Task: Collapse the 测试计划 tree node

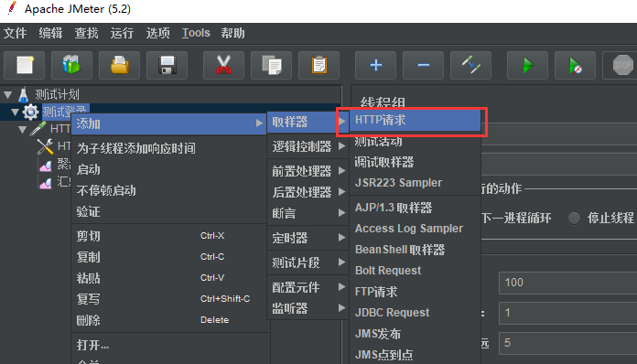Action: (x=7, y=95)
